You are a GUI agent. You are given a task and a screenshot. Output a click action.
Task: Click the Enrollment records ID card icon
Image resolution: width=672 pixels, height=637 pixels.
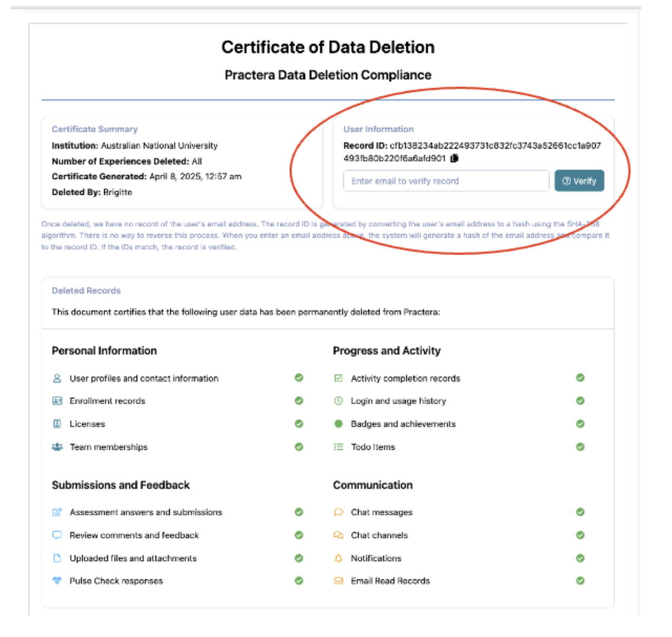pos(57,401)
